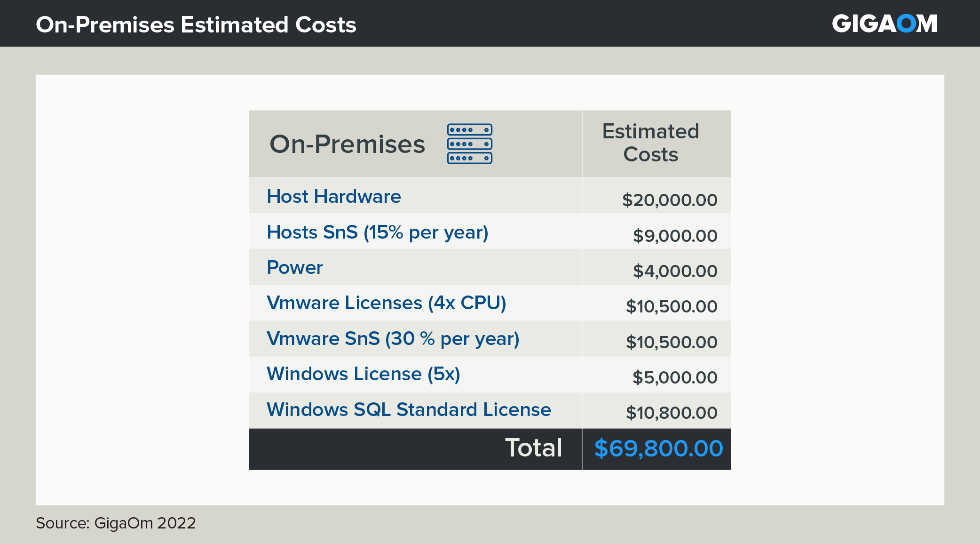Click Vmware SnS (30 % per year) label
This screenshot has height=544, width=980.
point(393,338)
